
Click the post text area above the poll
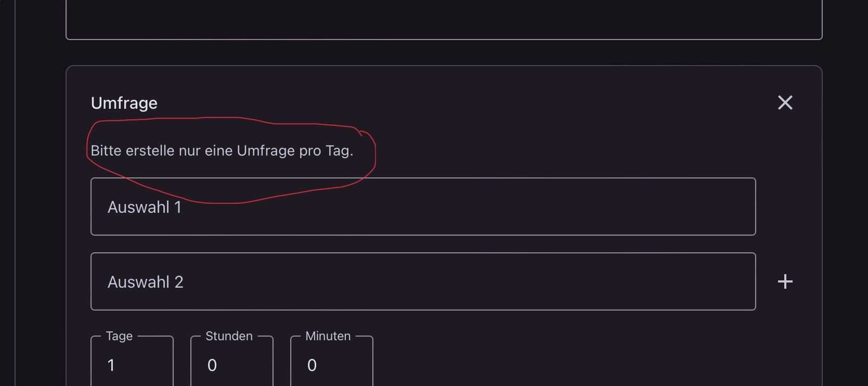pos(444,18)
